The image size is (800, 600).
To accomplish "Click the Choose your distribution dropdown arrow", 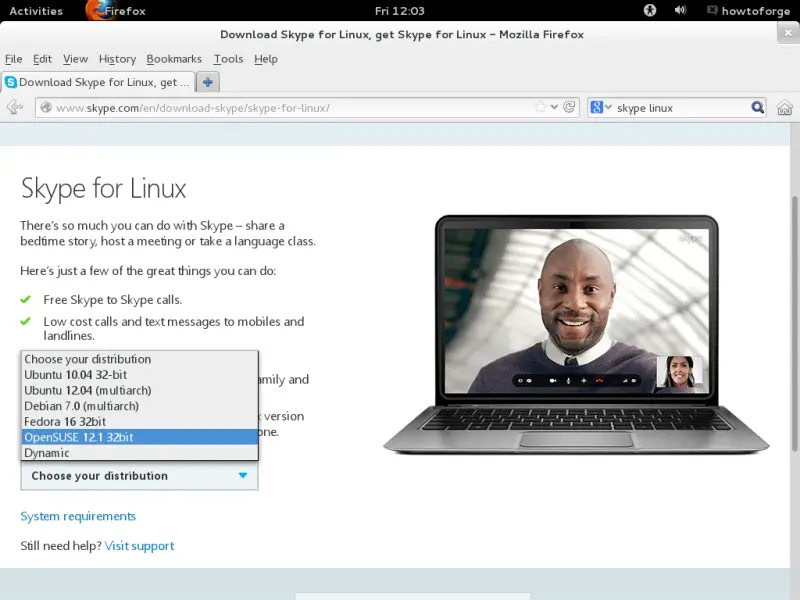I will click(x=243, y=476).
